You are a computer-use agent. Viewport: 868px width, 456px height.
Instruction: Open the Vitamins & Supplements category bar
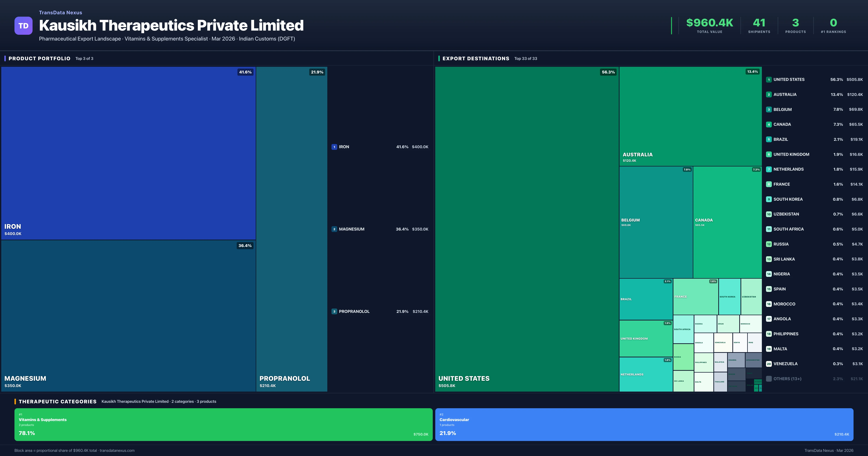[x=223, y=424]
